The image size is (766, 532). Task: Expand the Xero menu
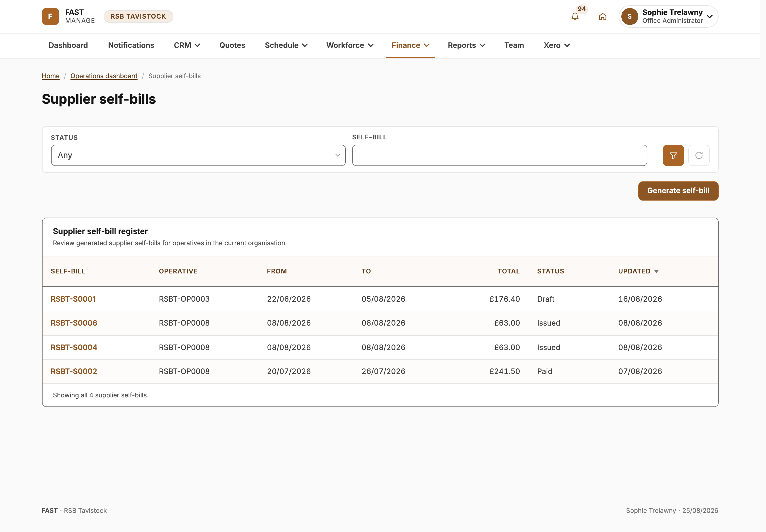[x=557, y=45]
